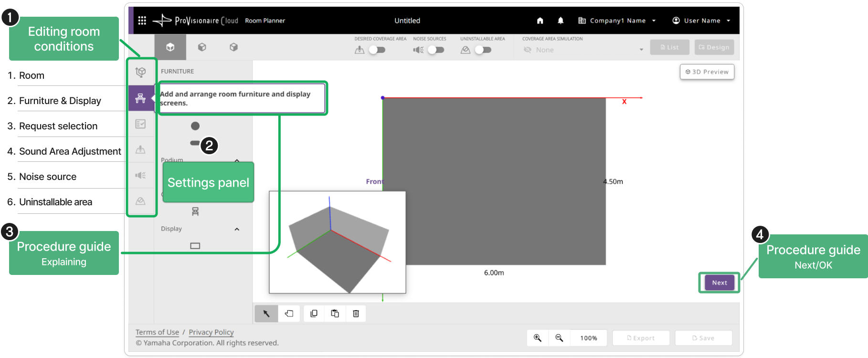Go to the home icon
868x358 pixels.
pos(540,21)
